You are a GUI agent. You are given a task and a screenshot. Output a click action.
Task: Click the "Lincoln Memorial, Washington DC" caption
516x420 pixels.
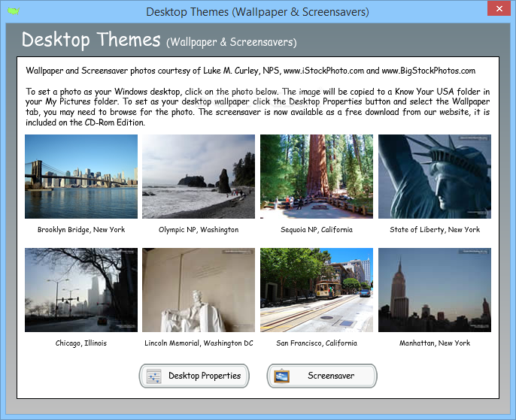(199, 343)
